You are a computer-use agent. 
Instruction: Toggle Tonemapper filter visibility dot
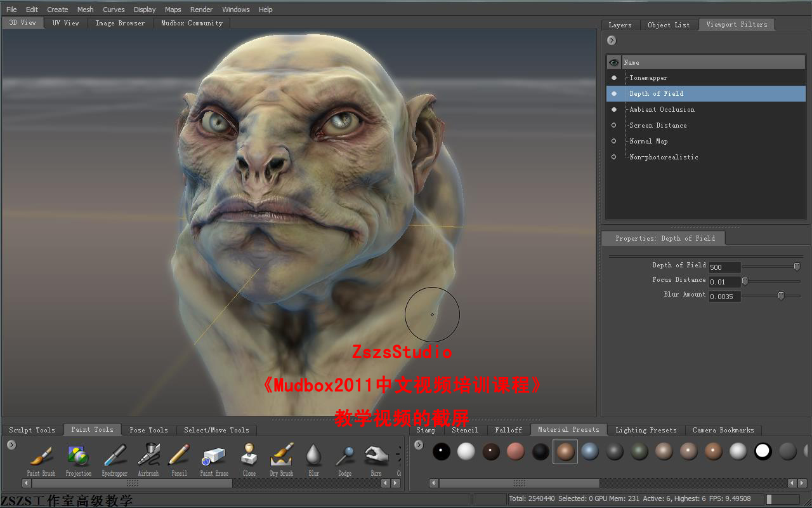coord(613,77)
